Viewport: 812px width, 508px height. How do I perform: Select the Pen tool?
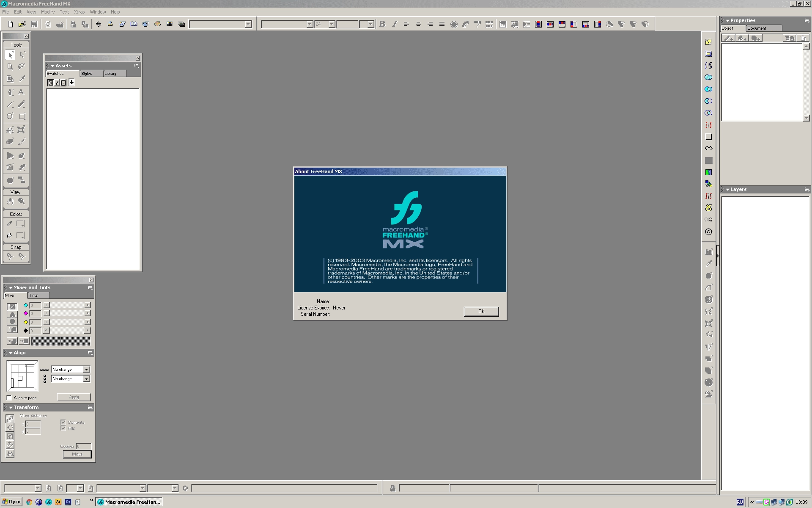click(x=10, y=92)
